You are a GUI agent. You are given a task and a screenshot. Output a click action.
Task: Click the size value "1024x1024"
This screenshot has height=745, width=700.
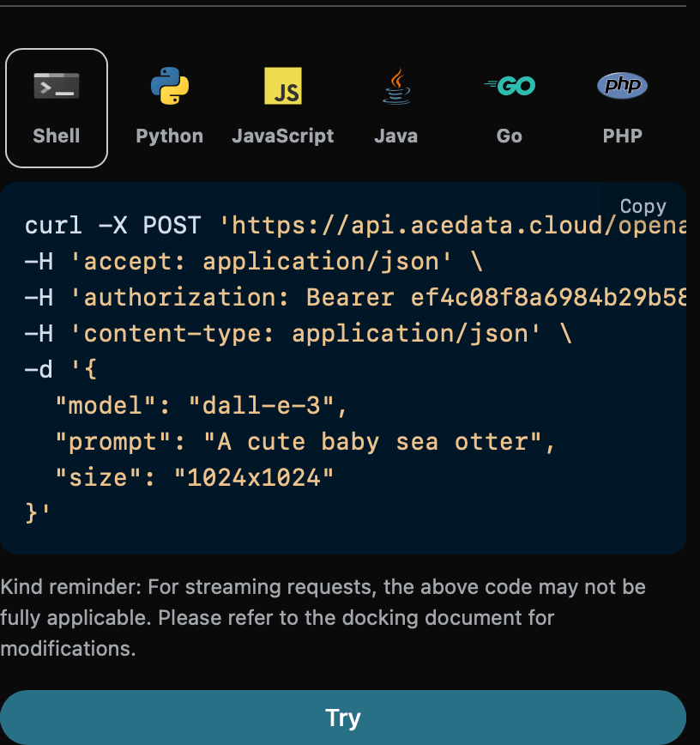click(253, 477)
